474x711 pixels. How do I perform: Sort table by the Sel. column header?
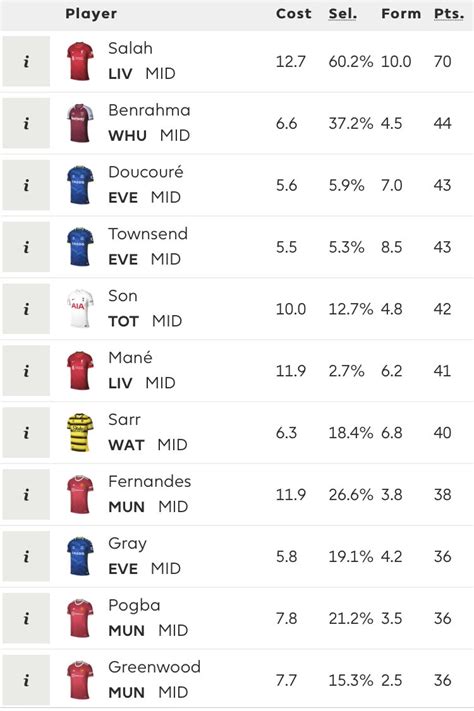point(342,14)
